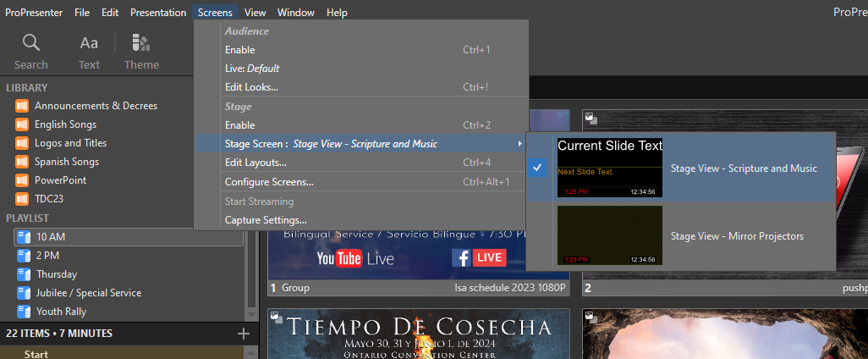The width and height of the screenshot is (868, 359).
Task: Click the Announcements & Decrees library icon
Action: click(x=22, y=106)
